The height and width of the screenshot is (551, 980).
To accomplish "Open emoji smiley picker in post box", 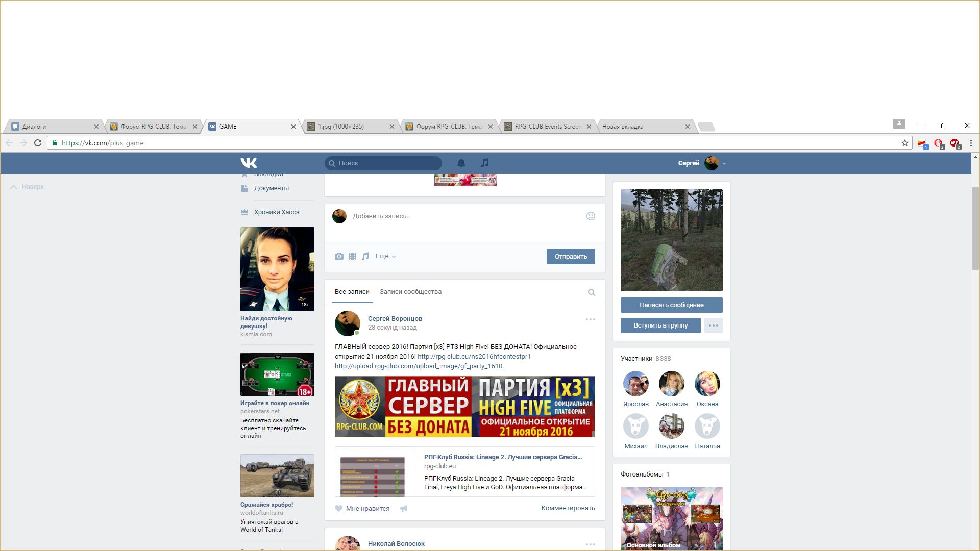I will tap(591, 216).
